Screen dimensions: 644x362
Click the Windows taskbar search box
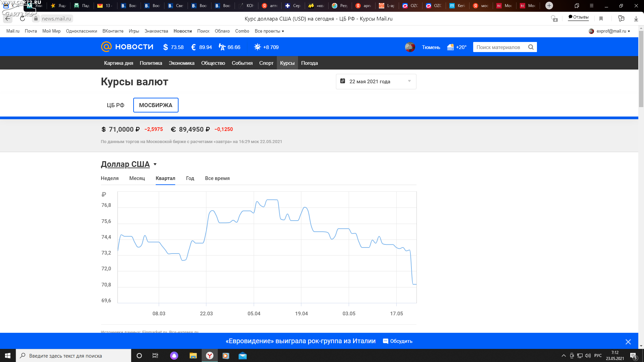[73, 356]
